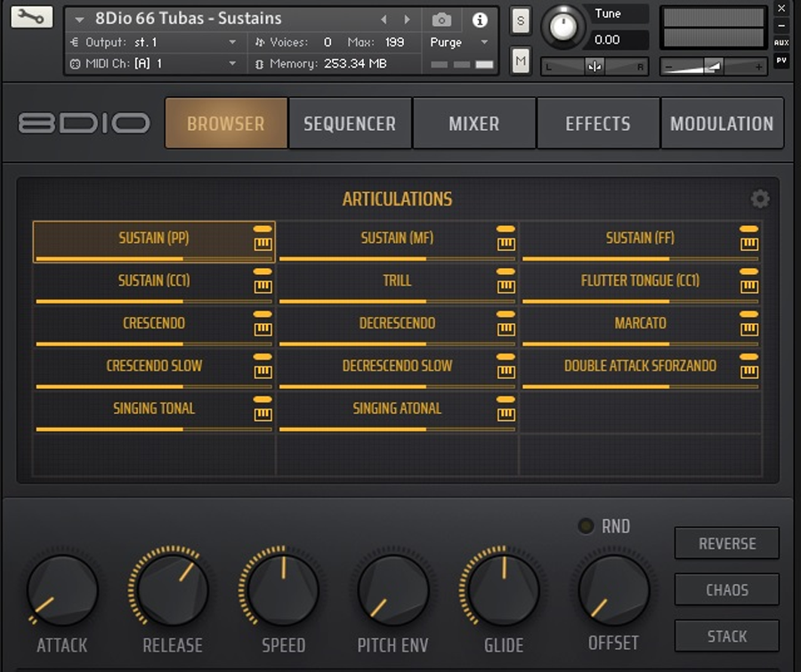Switch to the Sequencer tab
The height and width of the screenshot is (672, 801).
click(350, 123)
